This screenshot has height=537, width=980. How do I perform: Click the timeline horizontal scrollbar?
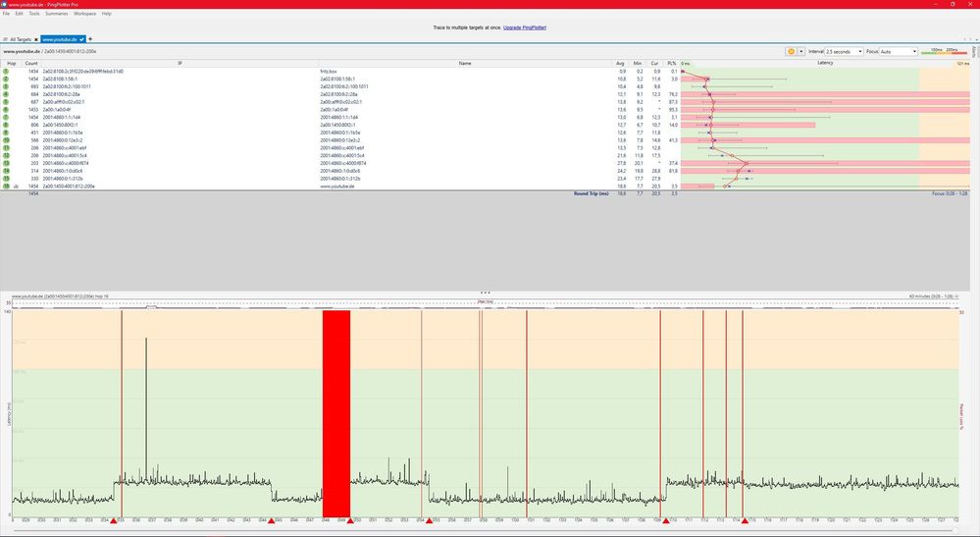(485, 531)
